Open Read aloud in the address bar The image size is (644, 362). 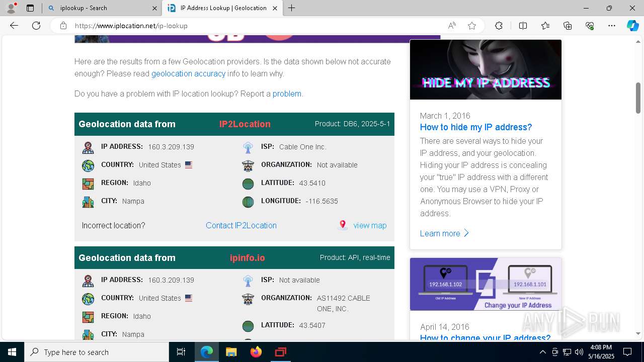coord(452,26)
